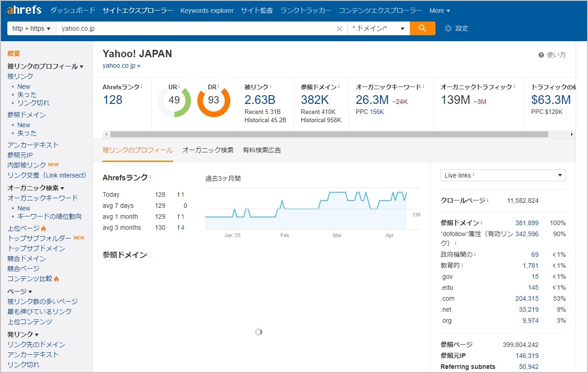Open サイトエクスプローラー in the top navigation

(138, 11)
